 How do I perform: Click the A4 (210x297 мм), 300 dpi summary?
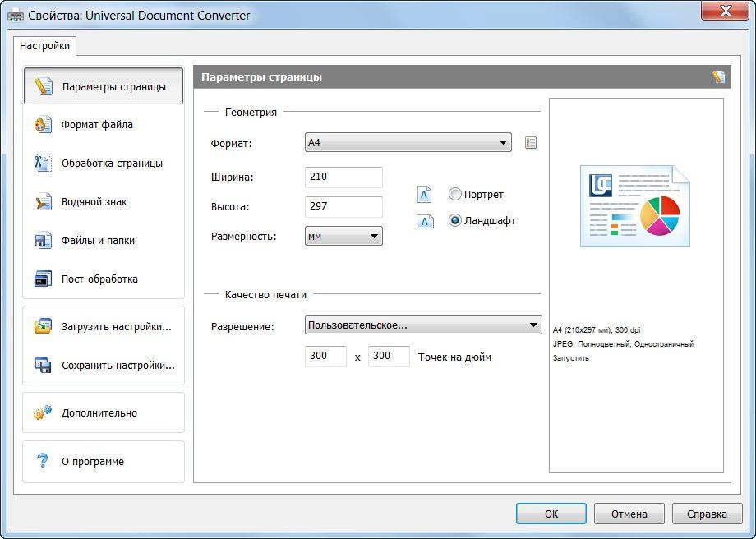(x=597, y=330)
